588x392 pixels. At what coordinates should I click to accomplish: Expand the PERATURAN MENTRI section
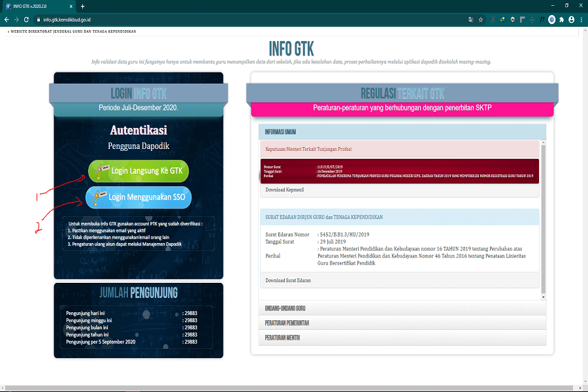click(402, 338)
